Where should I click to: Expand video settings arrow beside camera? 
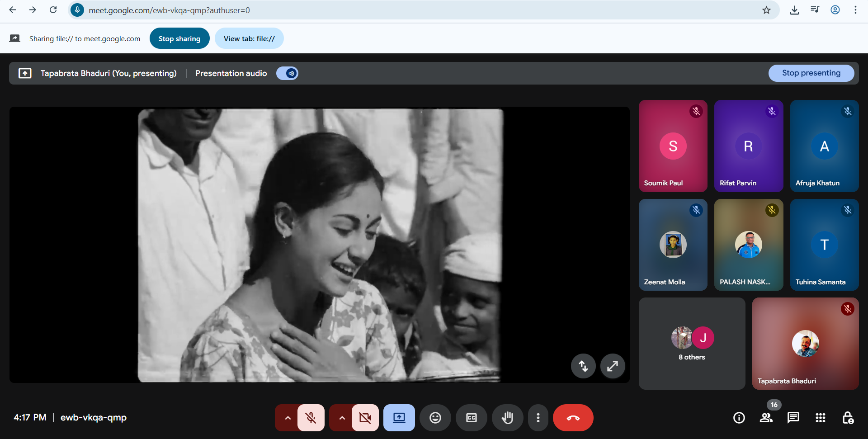[x=342, y=418]
